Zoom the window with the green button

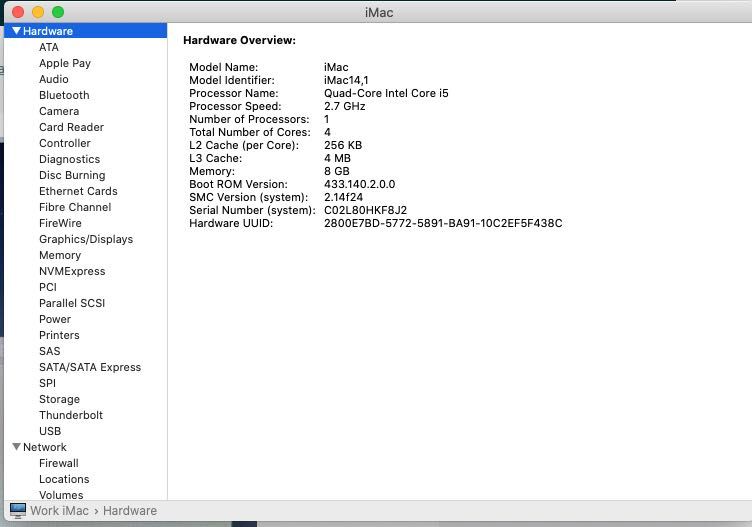coord(58,12)
